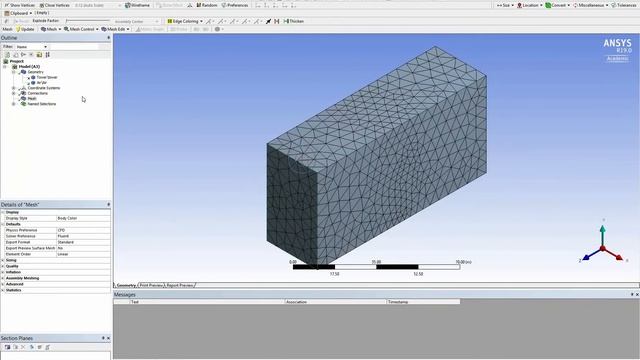Viewport: 640px width, 360px height.
Task: Expand the Quality details section
Action: click(x=3, y=266)
